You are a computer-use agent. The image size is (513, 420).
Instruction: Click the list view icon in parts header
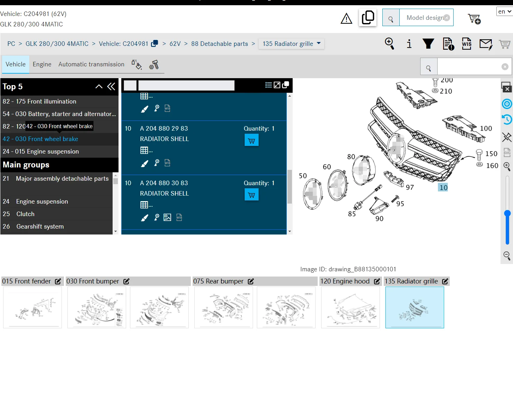pyautogui.click(x=269, y=85)
